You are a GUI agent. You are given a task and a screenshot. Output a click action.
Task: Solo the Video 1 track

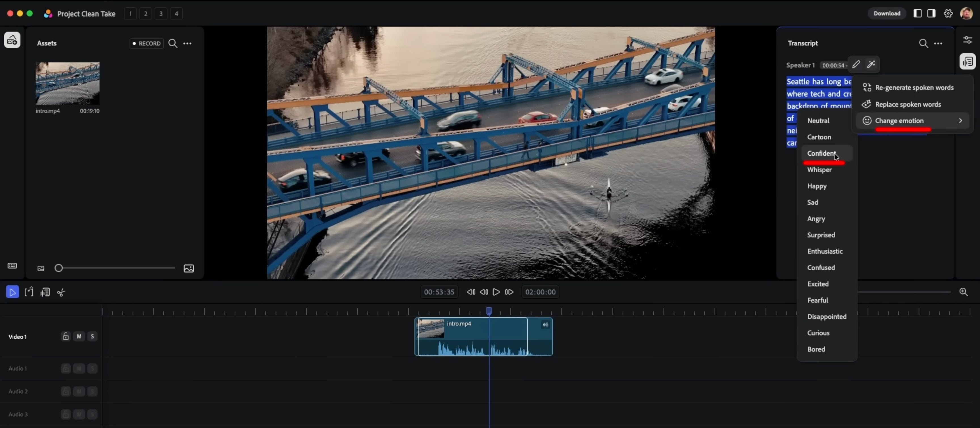[92, 336]
